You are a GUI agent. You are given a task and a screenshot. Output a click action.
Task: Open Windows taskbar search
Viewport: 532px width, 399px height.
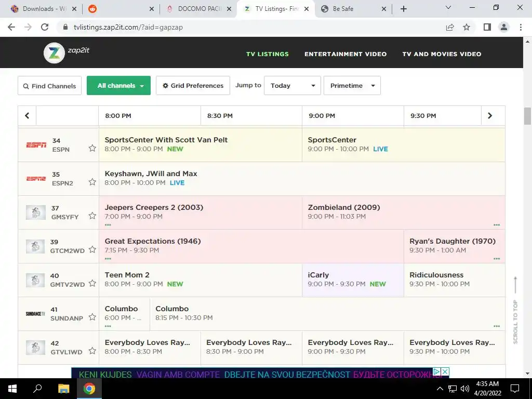click(37, 389)
